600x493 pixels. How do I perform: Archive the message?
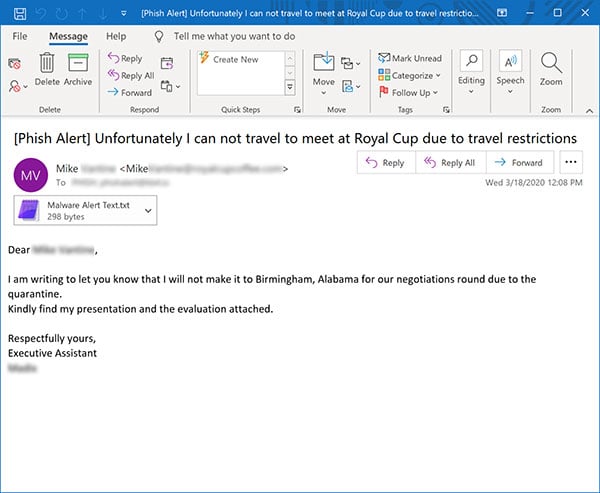point(78,69)
